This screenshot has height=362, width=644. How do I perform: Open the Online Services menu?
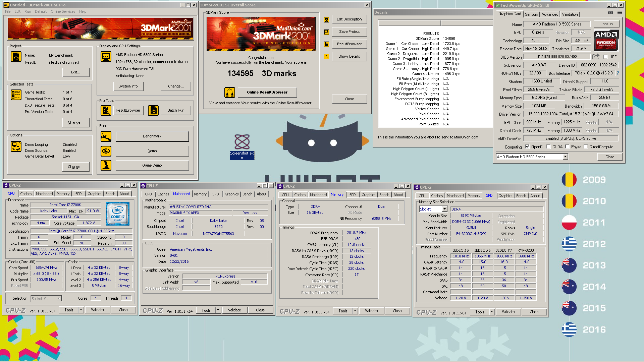[x=63, y=11]
